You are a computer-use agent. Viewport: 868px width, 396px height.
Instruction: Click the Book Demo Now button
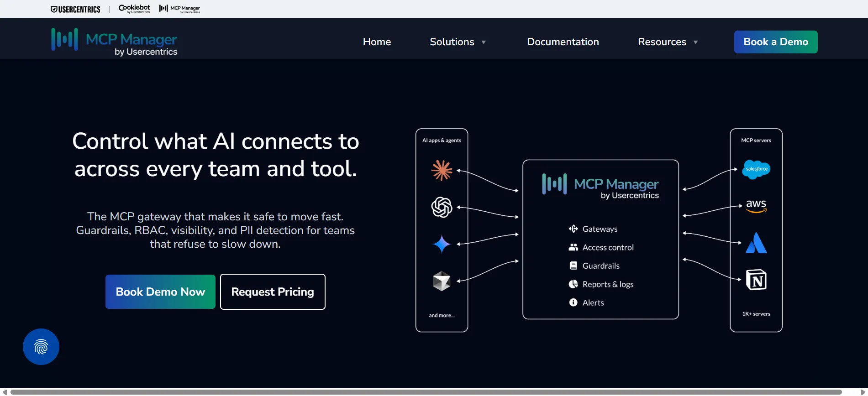[x=160, y=292]
